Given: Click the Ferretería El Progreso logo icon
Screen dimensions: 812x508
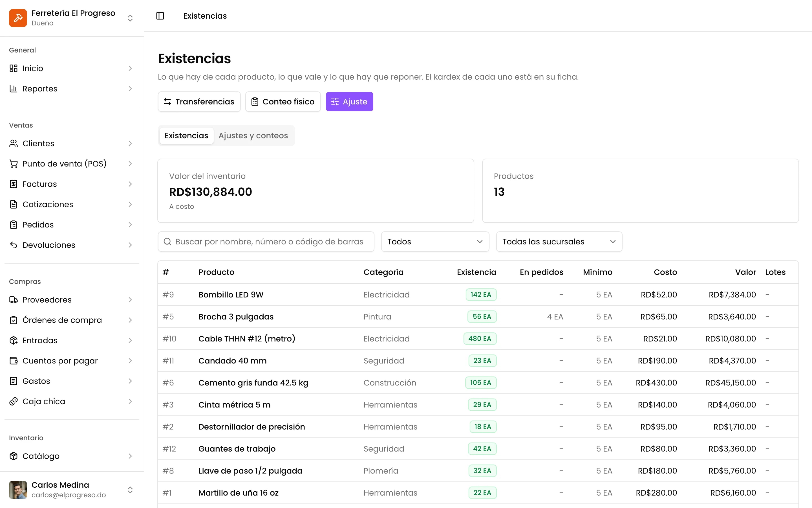Looking at the screenshot, I should point(18,18).
